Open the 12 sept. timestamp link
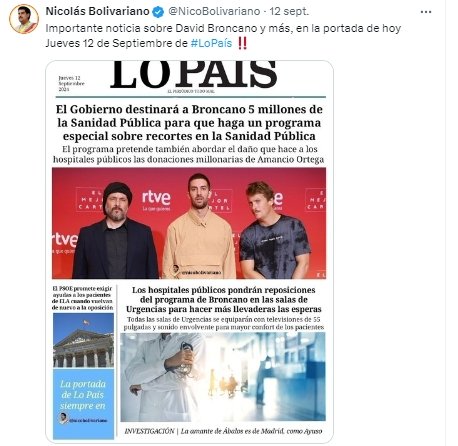The image size is (458, 446). coord(289,12)
